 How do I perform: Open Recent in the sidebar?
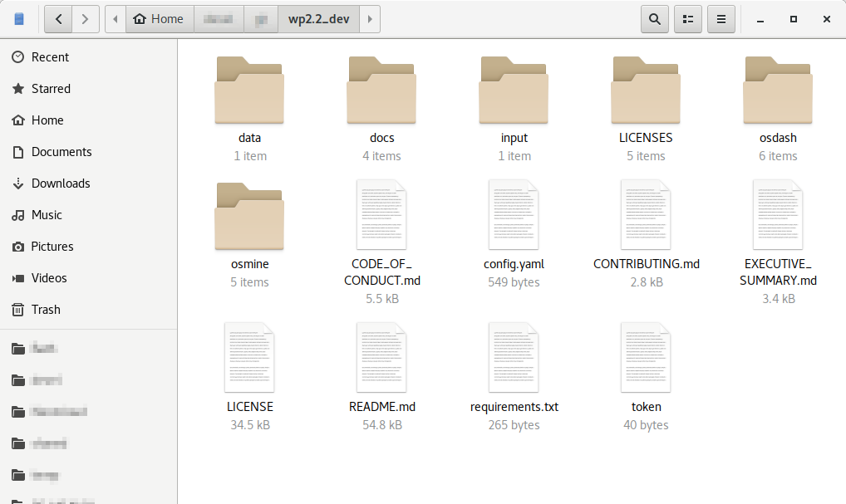pyautogui.click(x=50, y=57)
